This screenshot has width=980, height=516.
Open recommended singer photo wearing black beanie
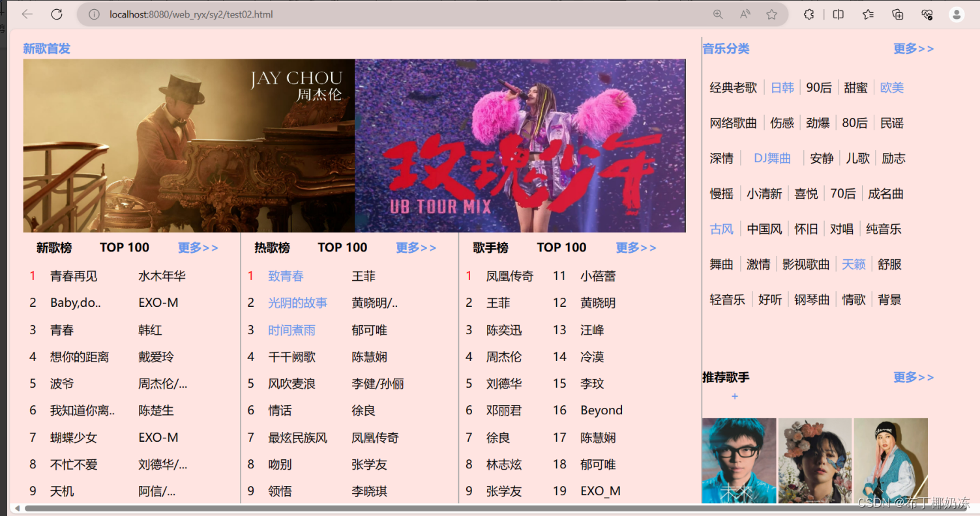[891, 461]
